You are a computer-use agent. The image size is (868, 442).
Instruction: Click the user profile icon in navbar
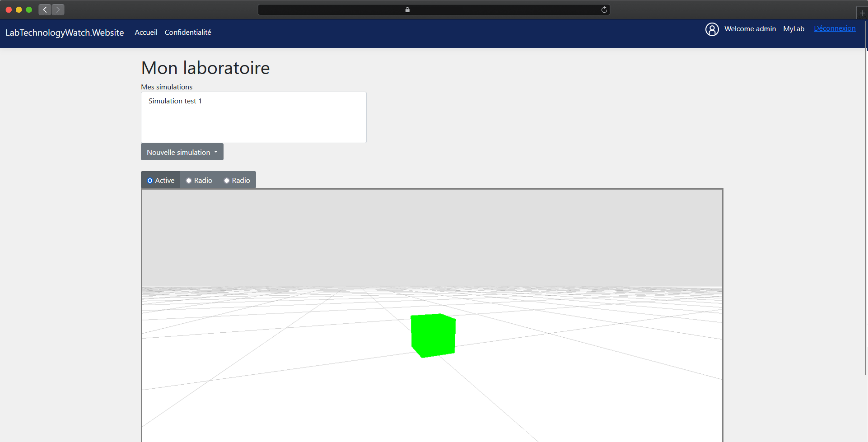[x=712, y=29]
